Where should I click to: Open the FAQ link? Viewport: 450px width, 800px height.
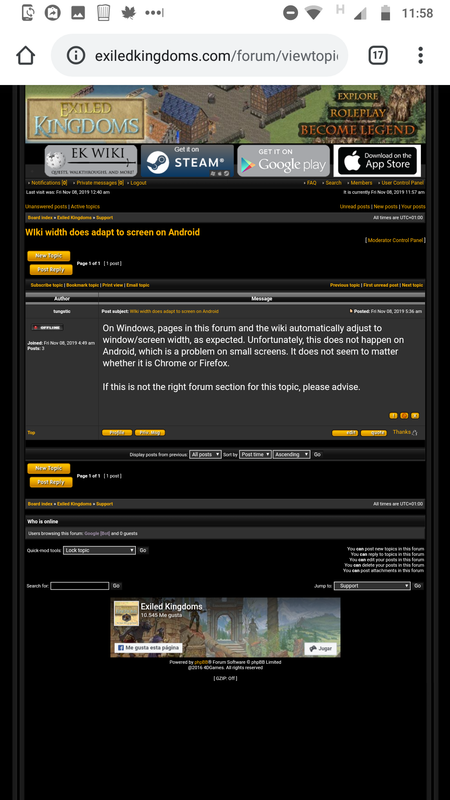[311, 183]
